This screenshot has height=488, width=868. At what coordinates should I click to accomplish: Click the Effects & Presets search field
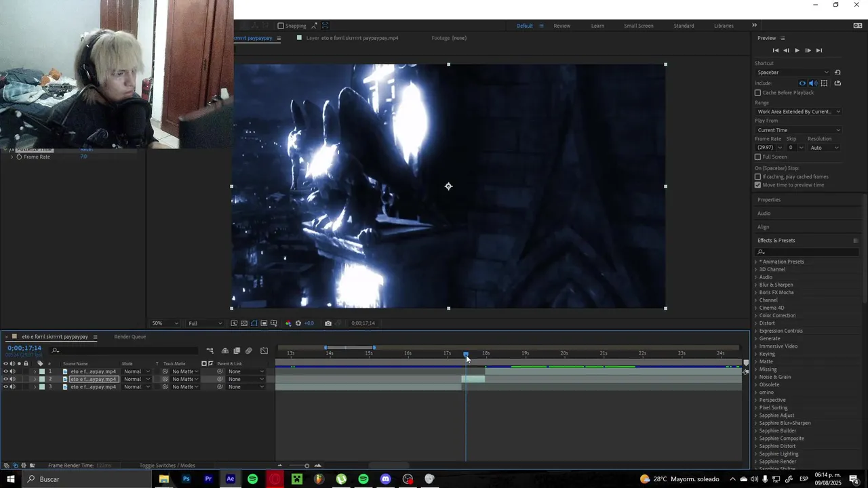click(x=808, y=252)
